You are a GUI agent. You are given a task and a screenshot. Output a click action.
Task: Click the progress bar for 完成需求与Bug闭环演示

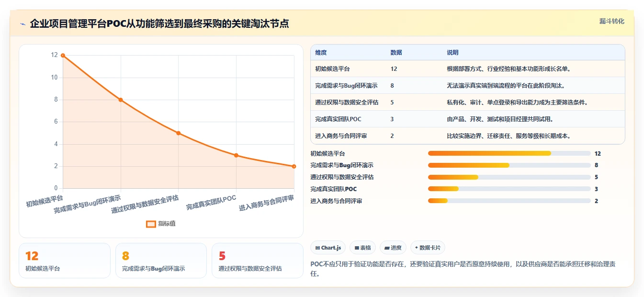[x=509, y=165]
